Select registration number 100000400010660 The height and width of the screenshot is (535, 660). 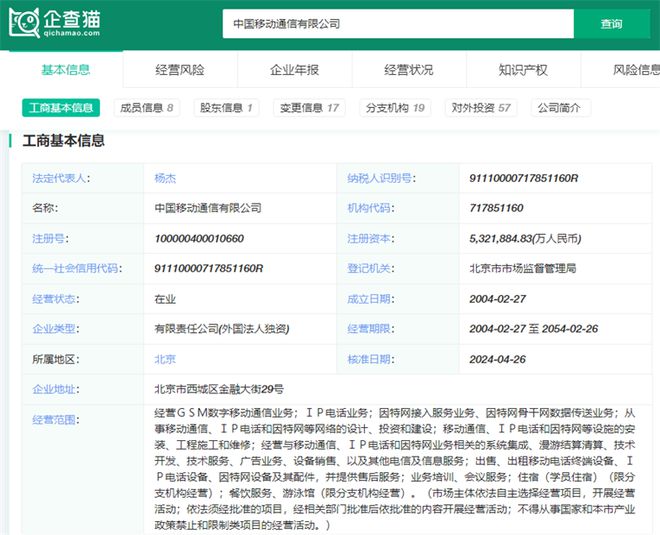tap(199, 239)
